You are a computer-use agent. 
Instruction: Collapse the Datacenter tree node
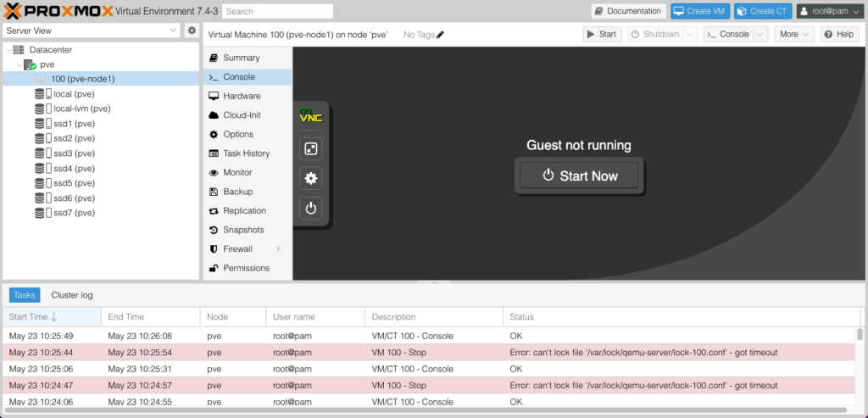click(x=8, y=50)
